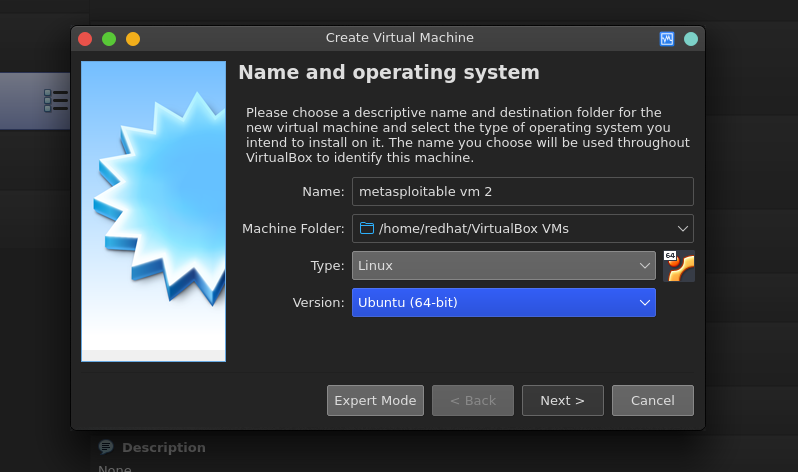Click the green title bar button

109,39
